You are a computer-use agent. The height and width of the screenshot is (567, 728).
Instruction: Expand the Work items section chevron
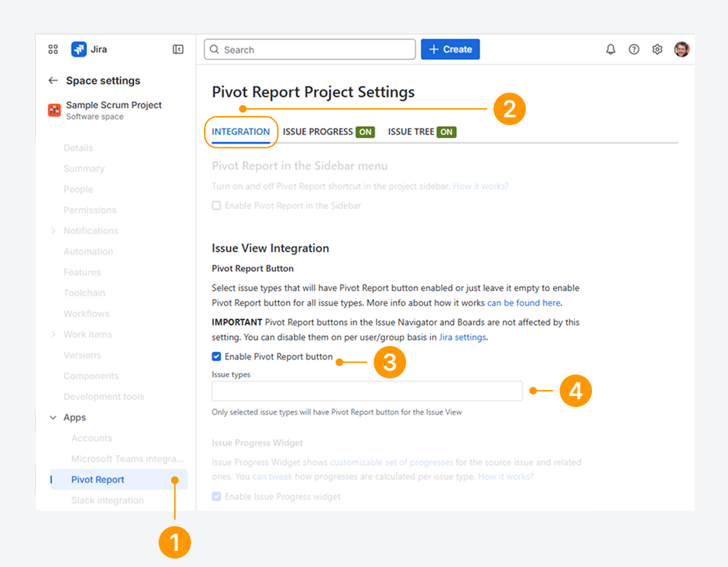(53, 334)
